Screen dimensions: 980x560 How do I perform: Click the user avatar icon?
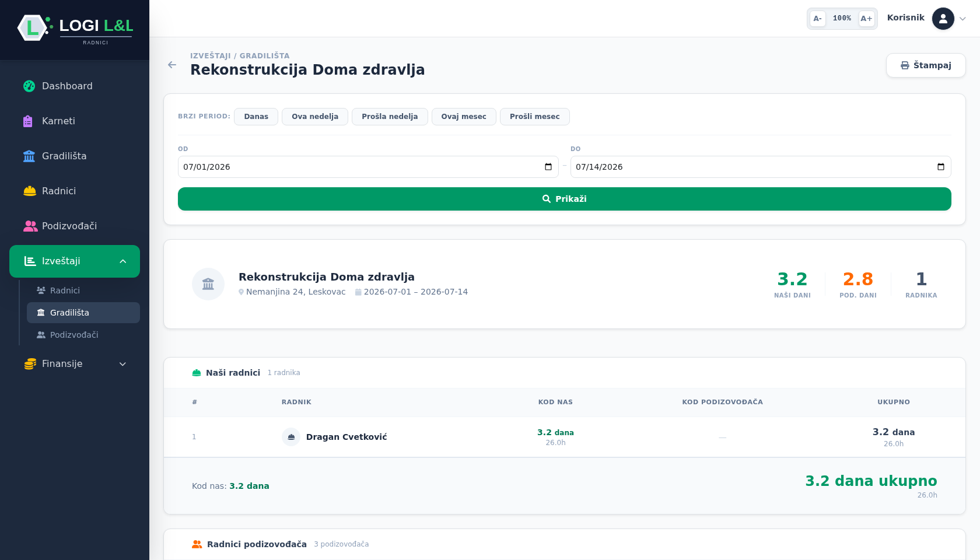click(x=943, y=19)
